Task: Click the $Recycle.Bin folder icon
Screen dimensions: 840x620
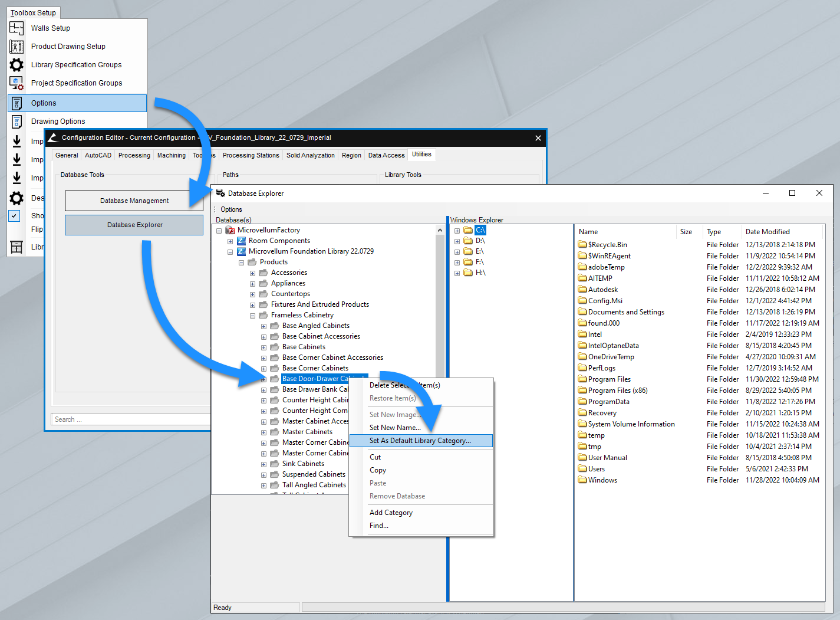Action: click(582, 244)
